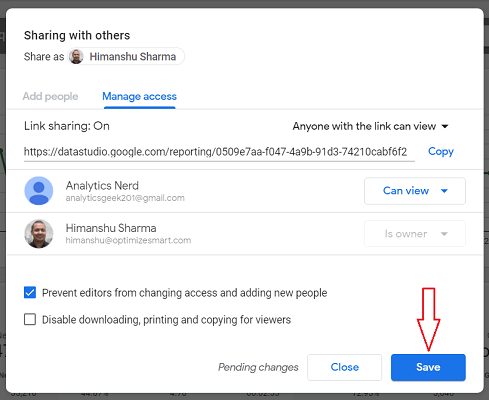Save the pending sharing changes

tap(428, 367)
